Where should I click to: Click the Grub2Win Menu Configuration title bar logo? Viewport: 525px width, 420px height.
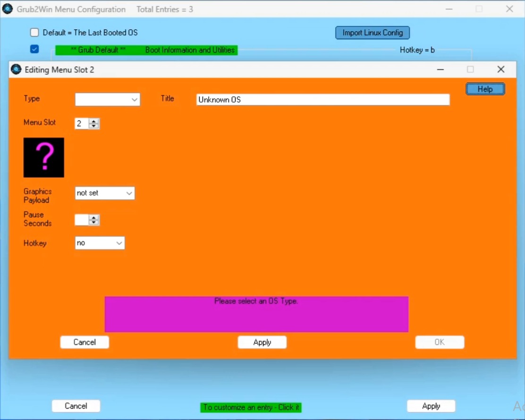point(8,9)
